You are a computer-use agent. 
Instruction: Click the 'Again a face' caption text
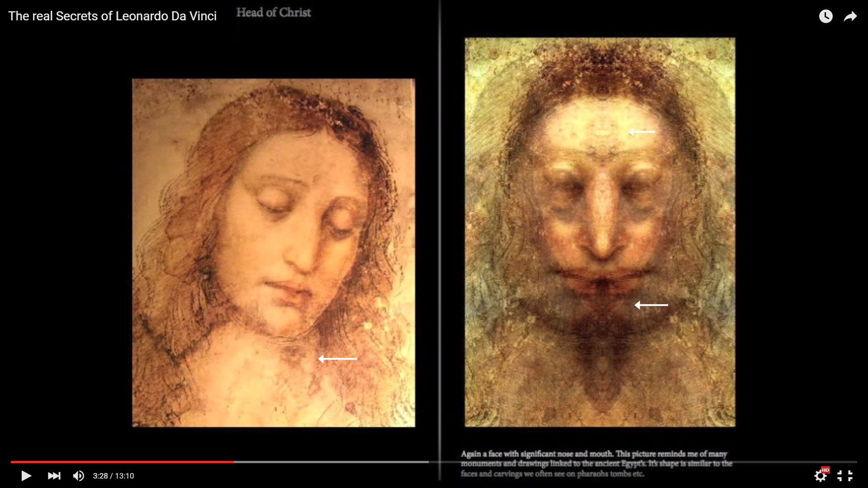point(596,464)
